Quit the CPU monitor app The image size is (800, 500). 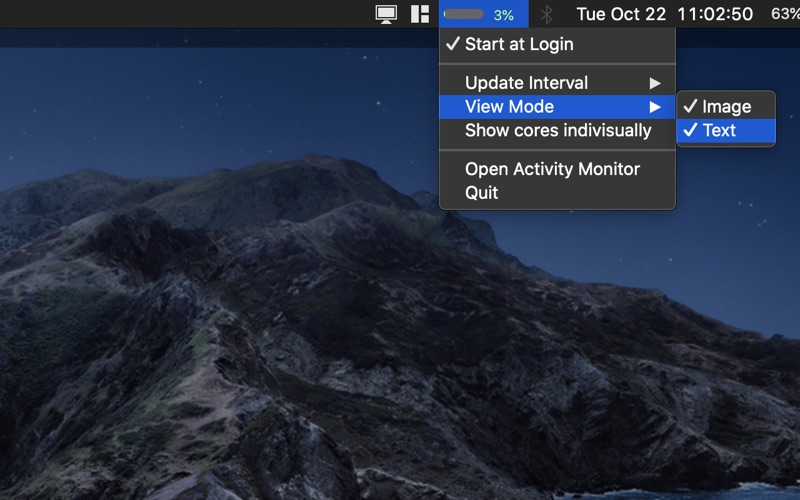coord(557,193)
